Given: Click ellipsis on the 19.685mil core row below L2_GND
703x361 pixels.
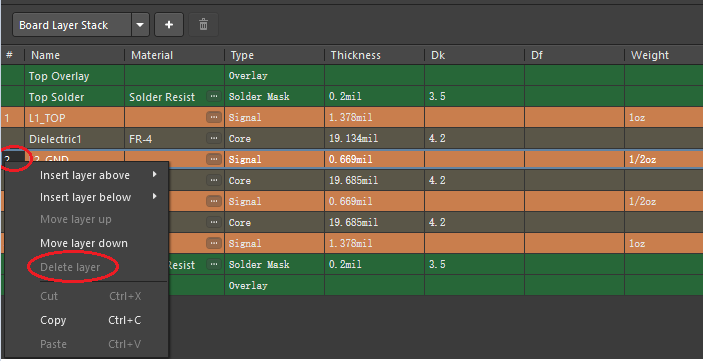Looking at the screenshot, I should click(x=214, y=180).
